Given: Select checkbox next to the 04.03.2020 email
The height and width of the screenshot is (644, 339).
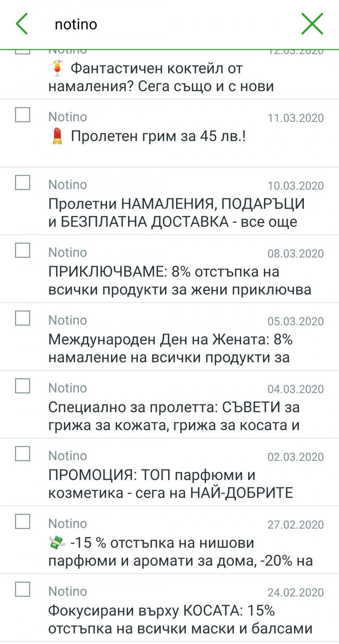Looking at the screenshot, I should [23, 386].
